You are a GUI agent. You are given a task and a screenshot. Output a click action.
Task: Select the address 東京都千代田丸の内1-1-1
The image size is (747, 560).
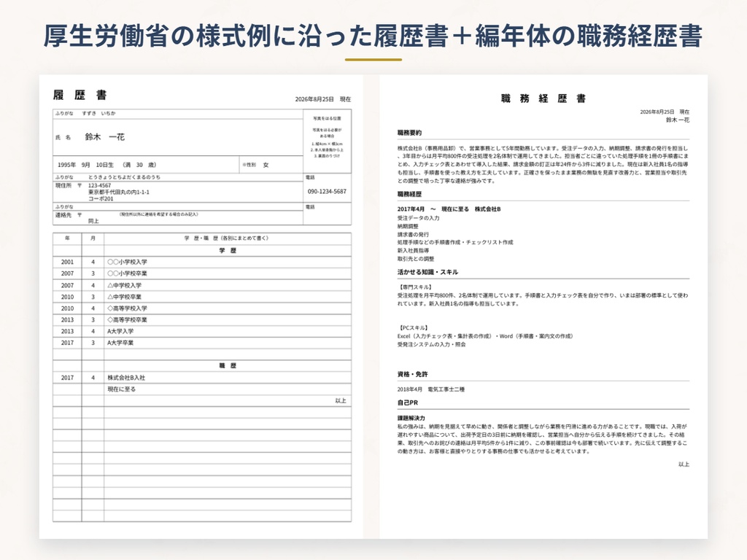(x=119, y=192)
